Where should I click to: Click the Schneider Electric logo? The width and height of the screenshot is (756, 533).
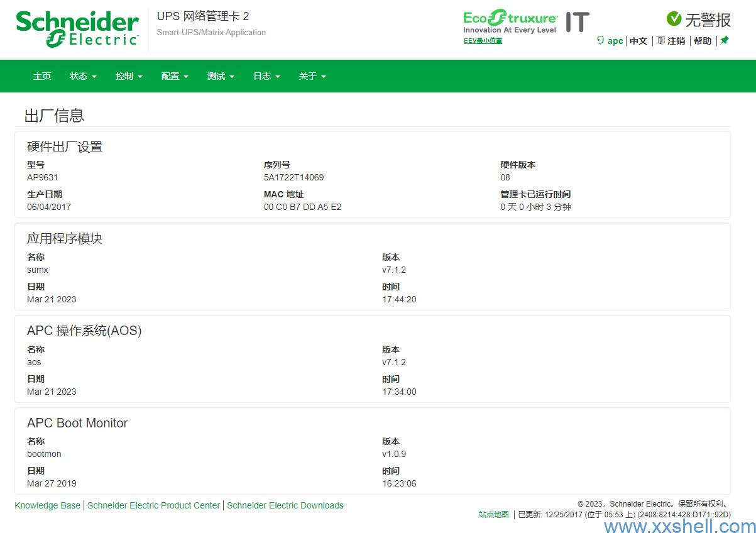(x=77, y=29)
